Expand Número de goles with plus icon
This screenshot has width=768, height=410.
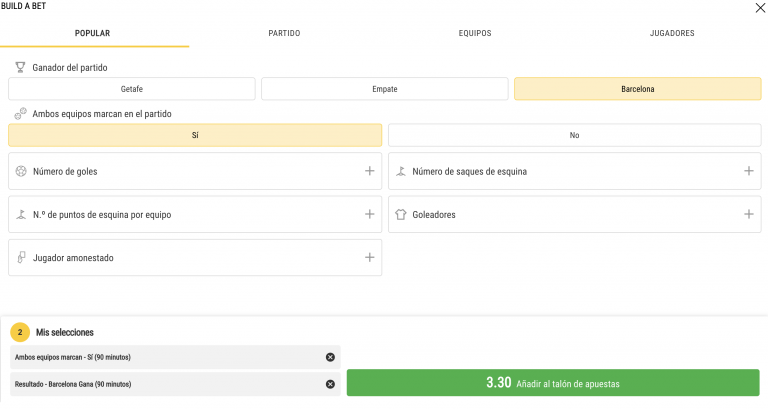369,171
